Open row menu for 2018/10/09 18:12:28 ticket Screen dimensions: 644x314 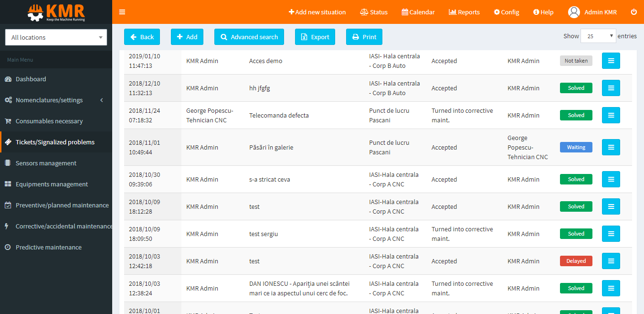[611, 206]
